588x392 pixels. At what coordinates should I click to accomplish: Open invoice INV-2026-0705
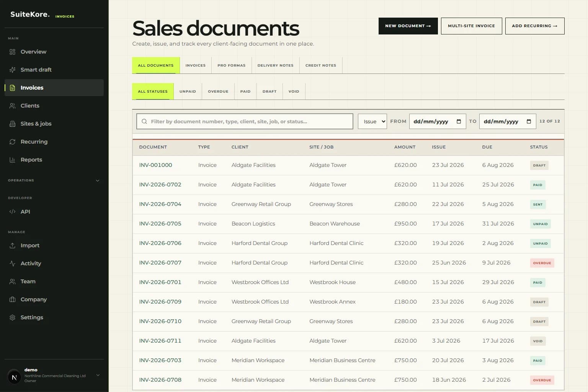tap(160, 224)
